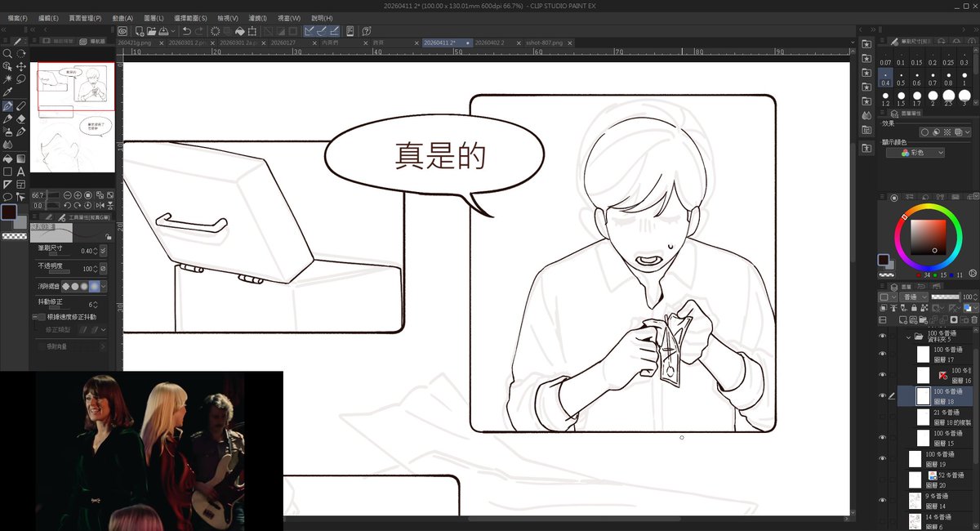Viewport: 980px width, 531px height.
Task: Select the Eraser tool
Action: 21,118
